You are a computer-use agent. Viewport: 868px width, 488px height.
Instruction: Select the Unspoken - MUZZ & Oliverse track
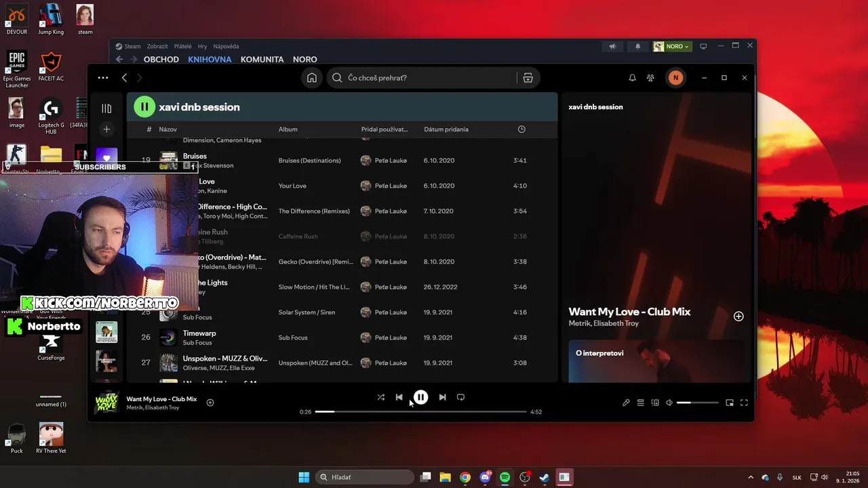tap(342, 363)
